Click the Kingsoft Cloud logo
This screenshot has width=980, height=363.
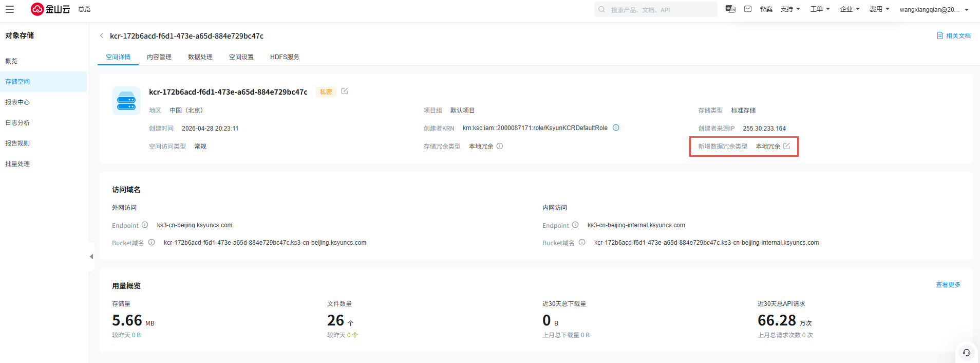[50, 9]
